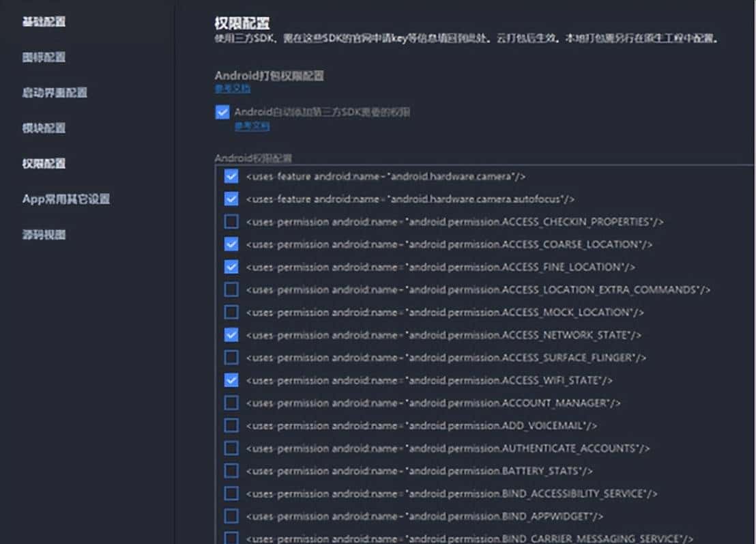Enable ACCESS_LOCATION_EXTRA_COMMANDS permission
This screenshot has height=544, width=756.
231,289
